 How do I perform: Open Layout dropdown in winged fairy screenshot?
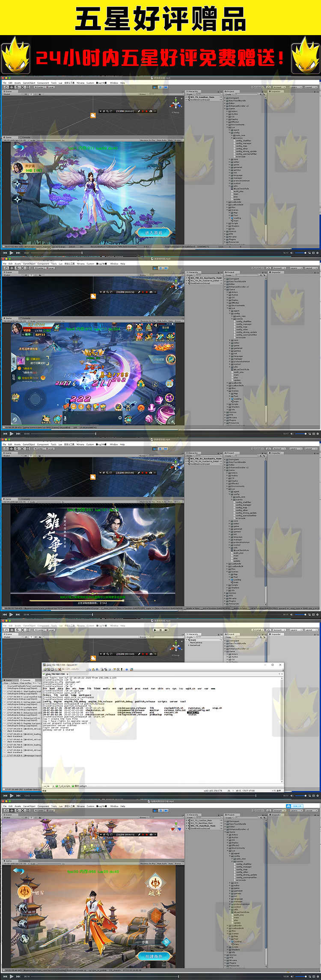[310, 87]
